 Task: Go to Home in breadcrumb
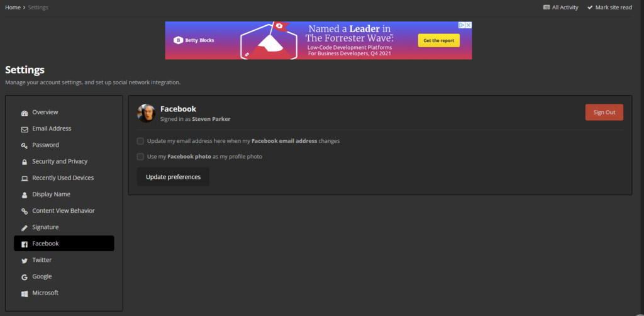(x=13, y=8)
